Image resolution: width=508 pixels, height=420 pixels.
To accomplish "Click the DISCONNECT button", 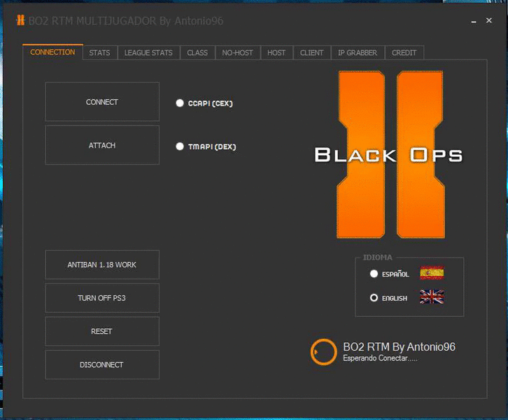I will point(102,365).
